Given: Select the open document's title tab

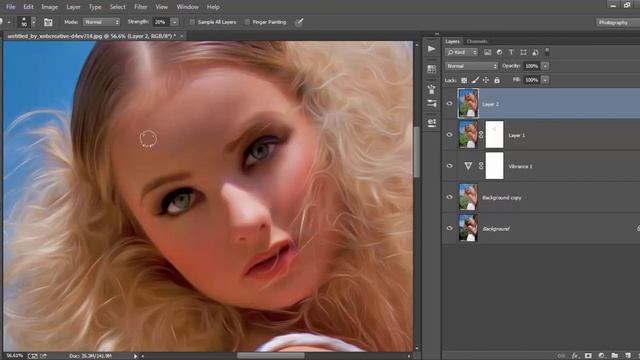Looking at the screenshot, I should coord(91,36).
